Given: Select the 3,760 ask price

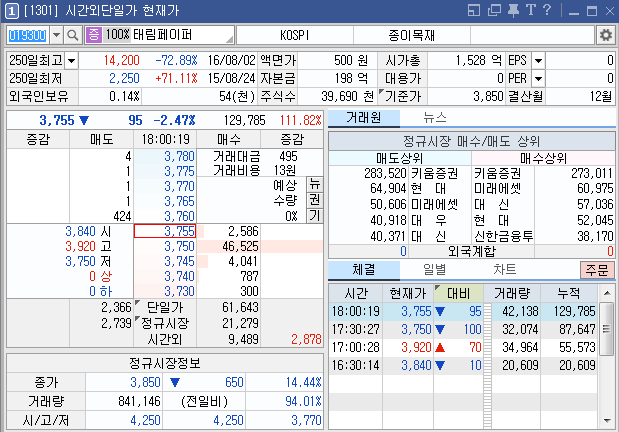Looking at the screenshot, I should 165,216.
